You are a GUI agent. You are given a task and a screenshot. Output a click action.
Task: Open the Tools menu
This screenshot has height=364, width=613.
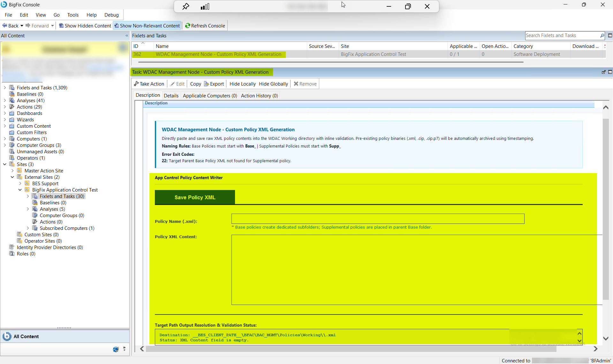tap(73, 15)
